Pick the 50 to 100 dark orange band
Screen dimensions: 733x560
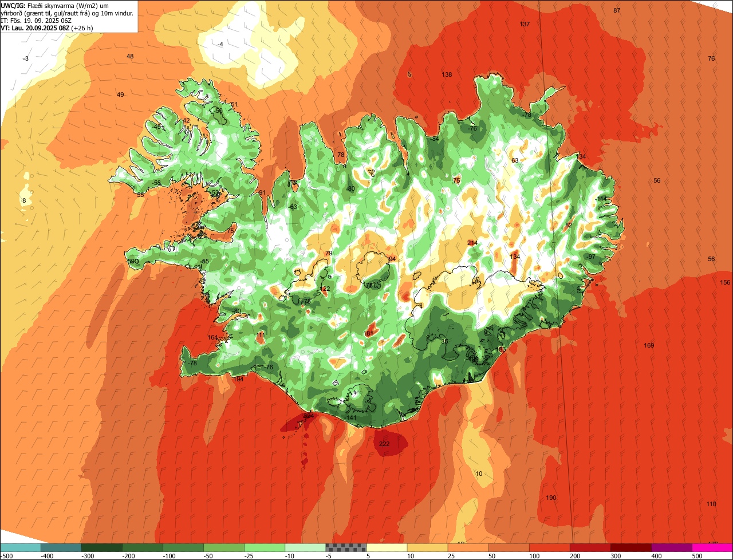(x=509, y=547)
